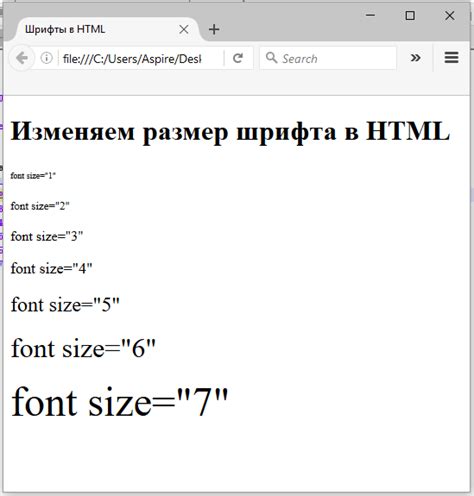
Task: Go back with the browser back arrow
Action: (22, 58)
